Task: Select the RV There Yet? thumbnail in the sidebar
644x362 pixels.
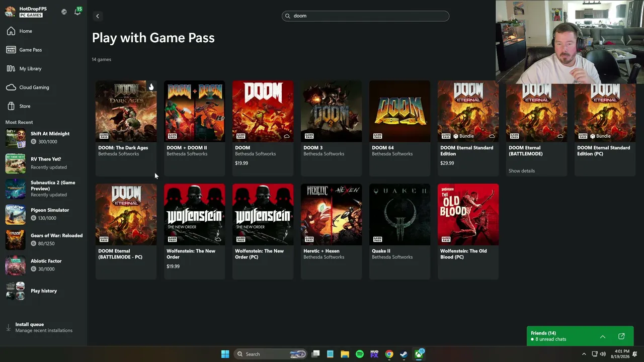Action: (x=15, y=163)
